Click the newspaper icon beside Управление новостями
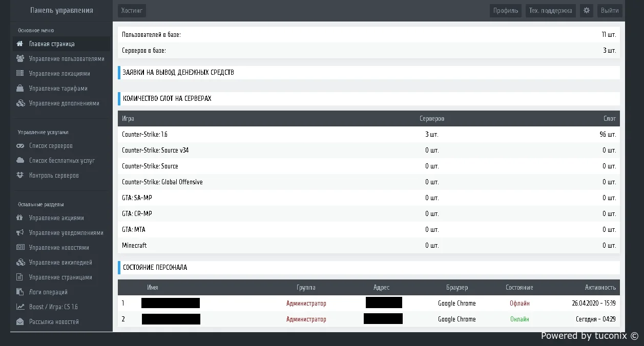The width and height of the screenshot is (644, 346). (20, 248)
